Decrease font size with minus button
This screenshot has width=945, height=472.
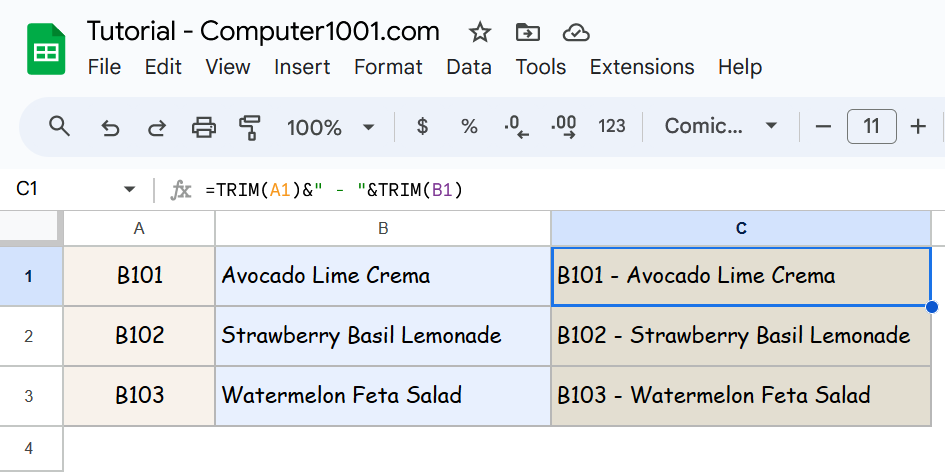824,127
